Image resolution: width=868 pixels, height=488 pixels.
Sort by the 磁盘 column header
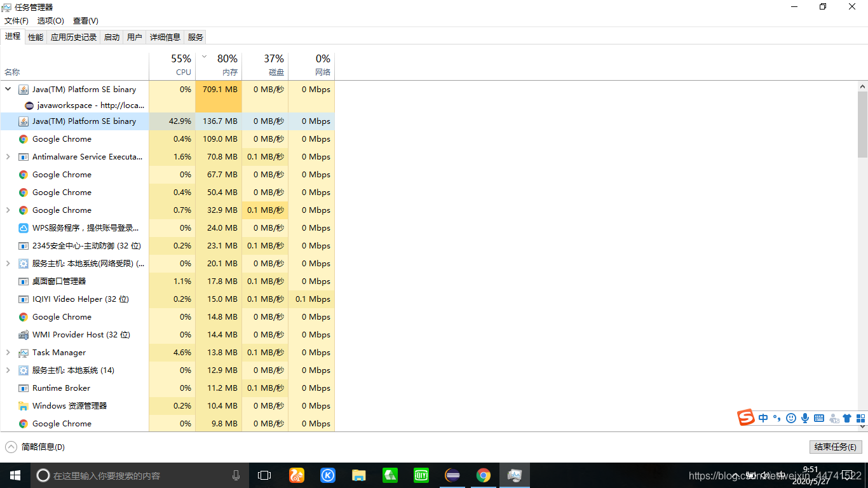click(x=265, y=65)
